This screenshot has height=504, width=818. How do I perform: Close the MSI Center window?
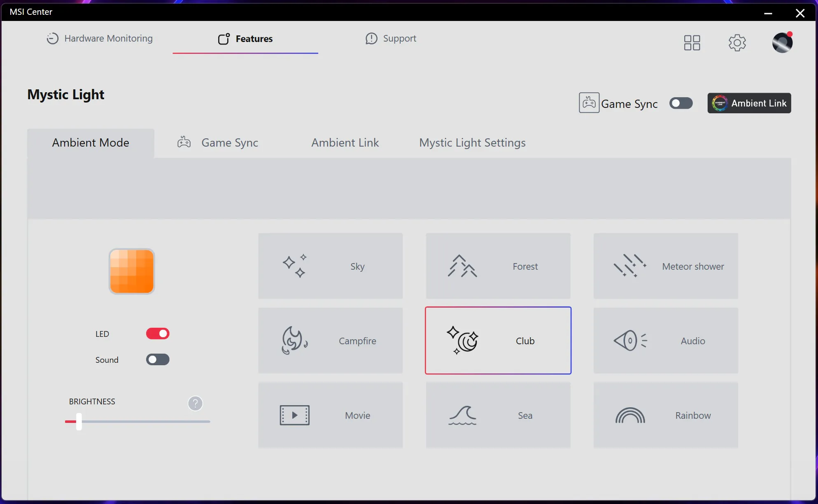[800, 13]
